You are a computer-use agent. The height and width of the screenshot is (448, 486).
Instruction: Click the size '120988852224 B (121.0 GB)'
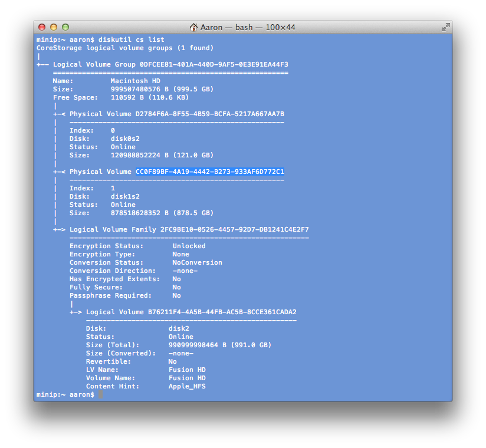click(x=162, y=155)
